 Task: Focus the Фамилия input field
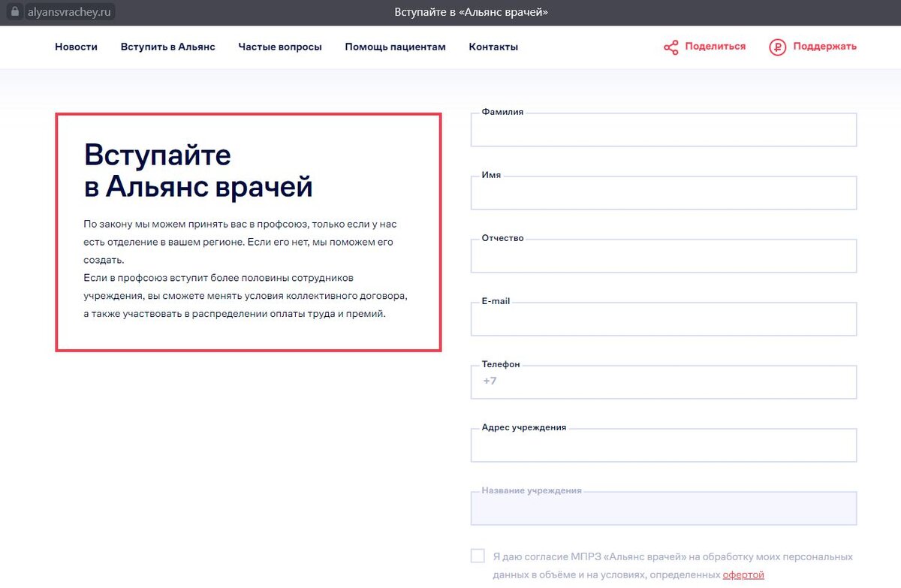pyautogui.click(x=664, y=130)
